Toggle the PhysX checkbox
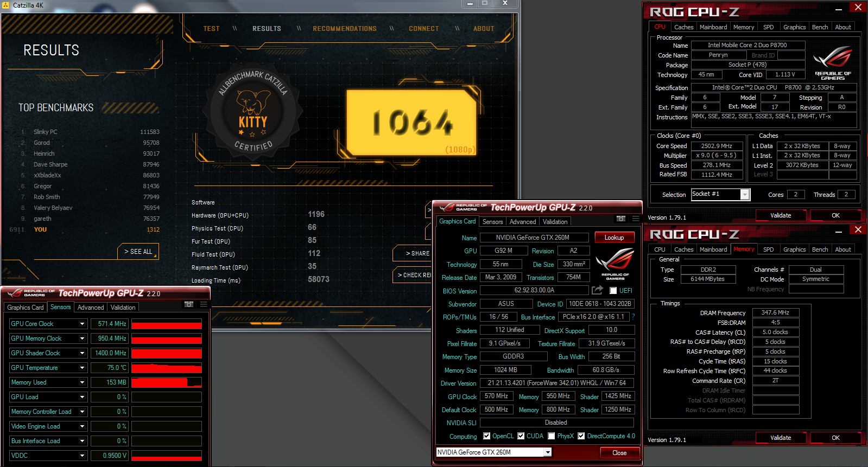Image resolution: width=868 pixels, height=467 pixels. [551, 436]
